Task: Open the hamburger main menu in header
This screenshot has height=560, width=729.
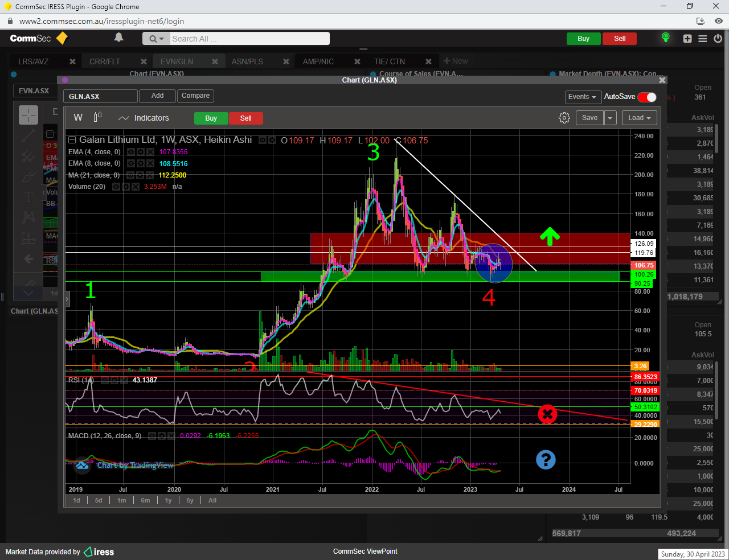Action: tap(702, 39)
